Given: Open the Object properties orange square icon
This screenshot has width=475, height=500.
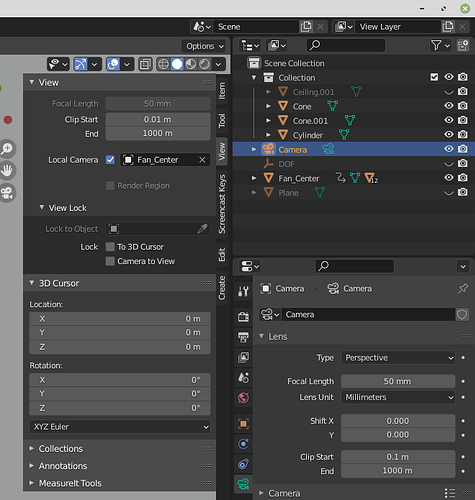Looking at the screenshot, I should (243, 424).
